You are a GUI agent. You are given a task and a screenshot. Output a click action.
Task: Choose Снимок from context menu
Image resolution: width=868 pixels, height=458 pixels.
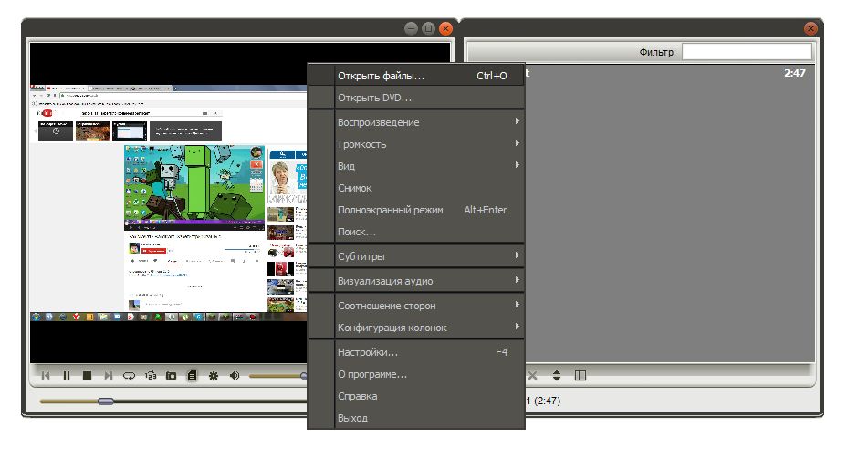(415, 188)
